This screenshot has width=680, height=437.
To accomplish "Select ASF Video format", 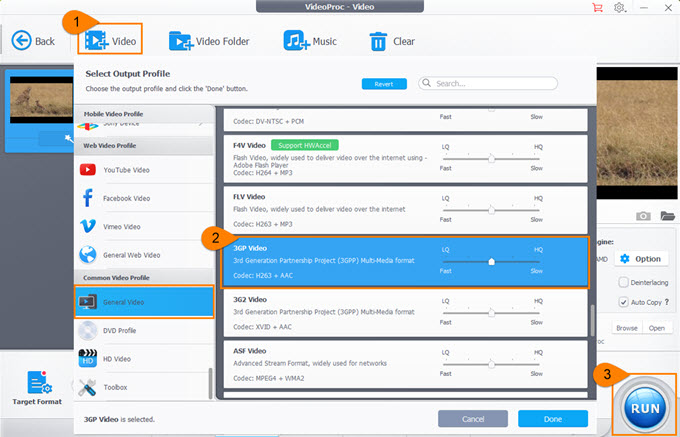I will [x=405, y=364].
